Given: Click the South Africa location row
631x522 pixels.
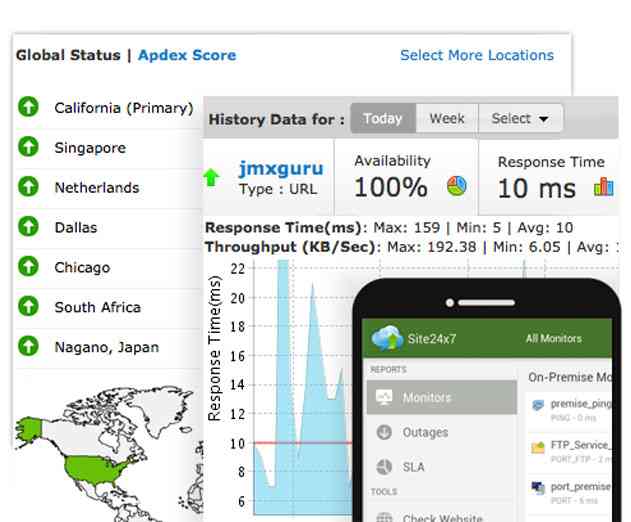Looking at the screenshot, I should point(109,307).
